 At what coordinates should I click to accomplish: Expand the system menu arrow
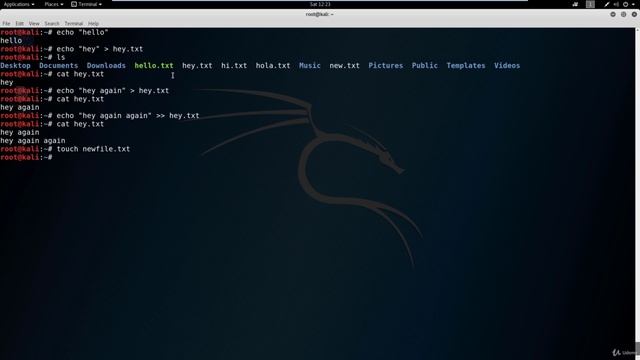pos(633,4)
